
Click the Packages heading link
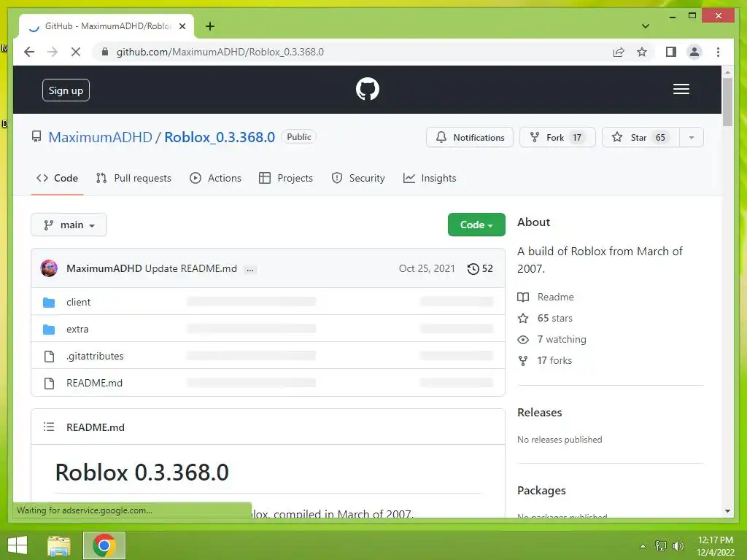(x=541, y=491)
